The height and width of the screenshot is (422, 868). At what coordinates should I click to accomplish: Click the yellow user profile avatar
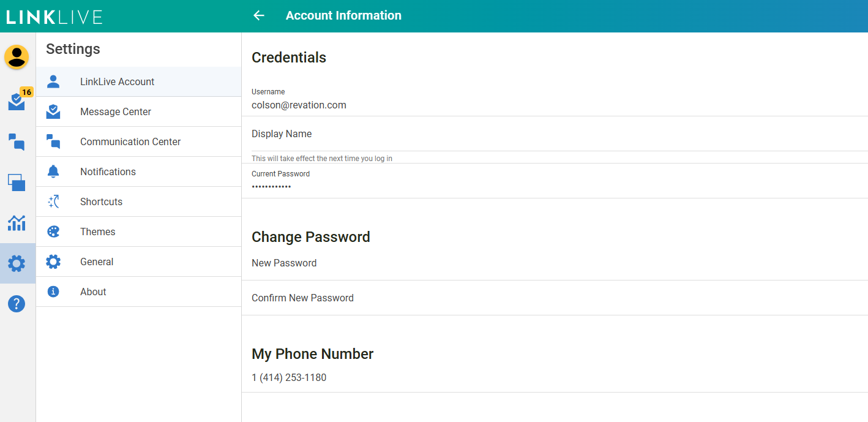17,57
